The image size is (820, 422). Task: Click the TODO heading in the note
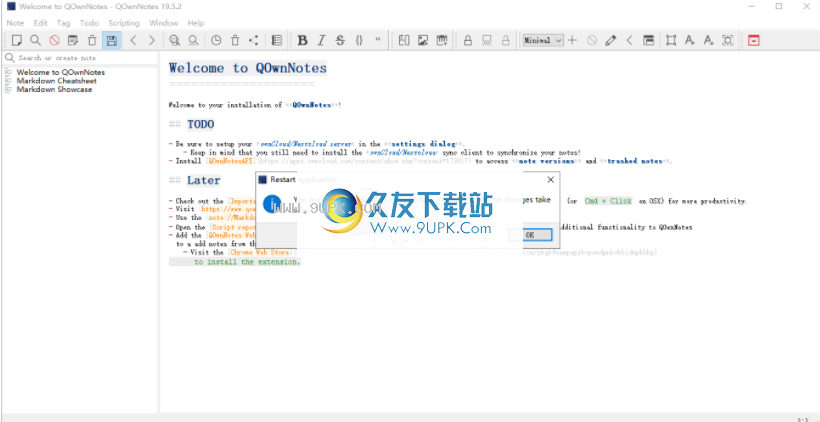coord(201,124)
